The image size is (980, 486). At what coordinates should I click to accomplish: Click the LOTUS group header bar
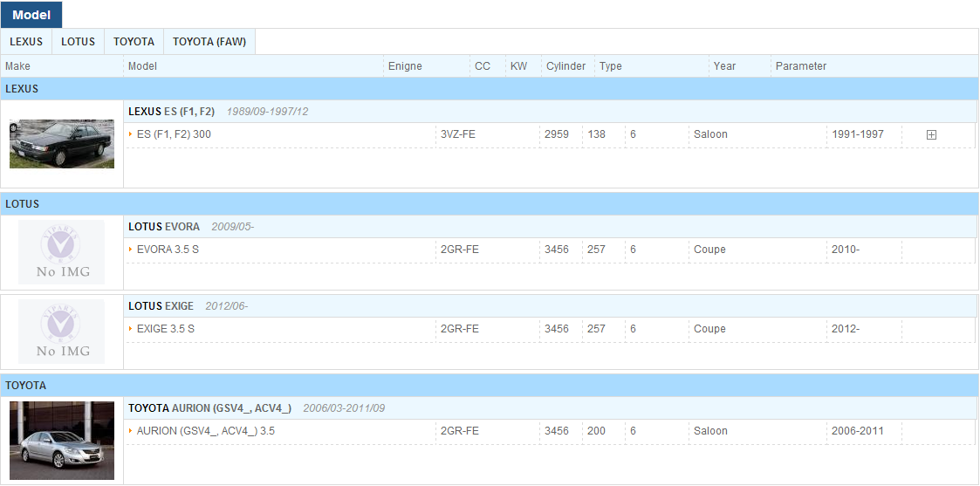point(490,203)
